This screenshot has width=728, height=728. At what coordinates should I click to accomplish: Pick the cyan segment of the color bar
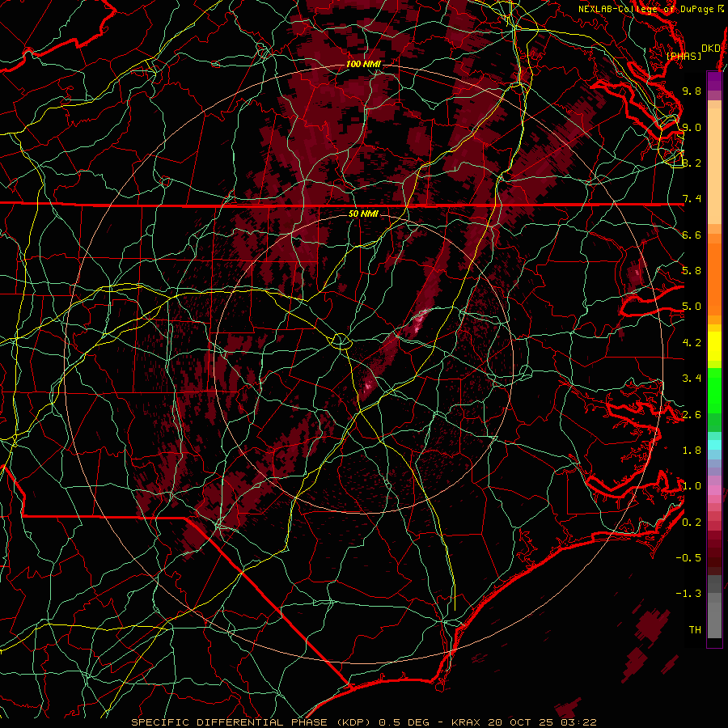714,445
